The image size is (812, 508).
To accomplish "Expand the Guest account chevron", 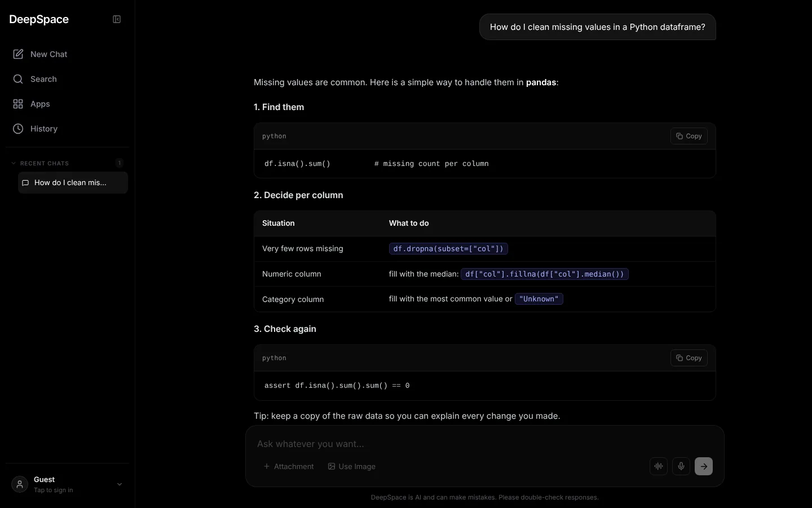I will 120,484.
